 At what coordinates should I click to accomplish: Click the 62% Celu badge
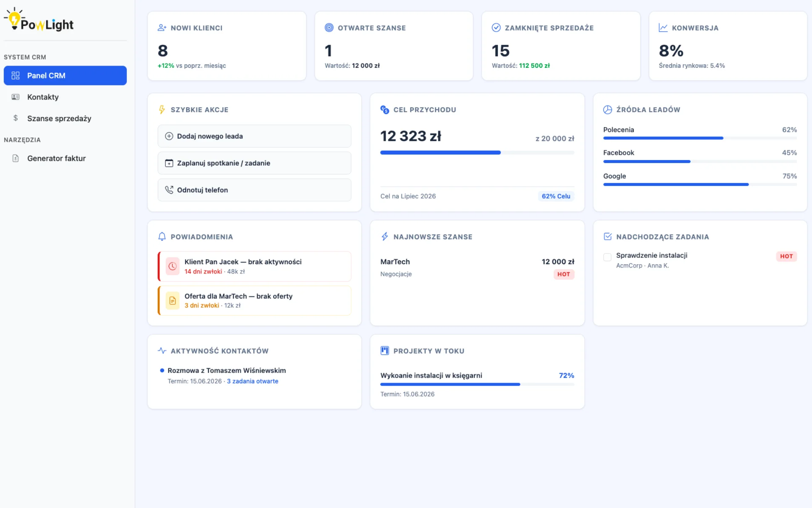[556, 196]
